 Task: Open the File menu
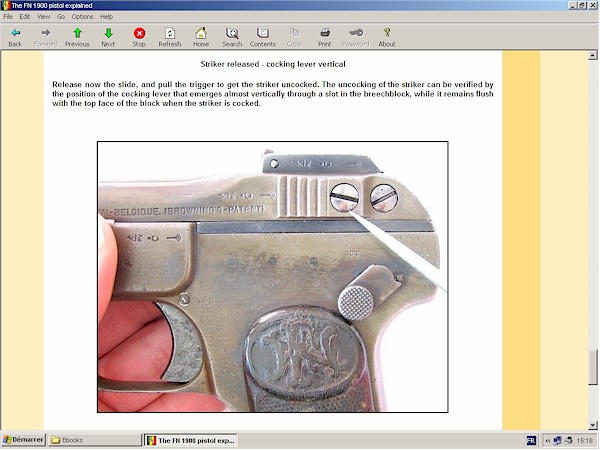[x=8, y=16]
